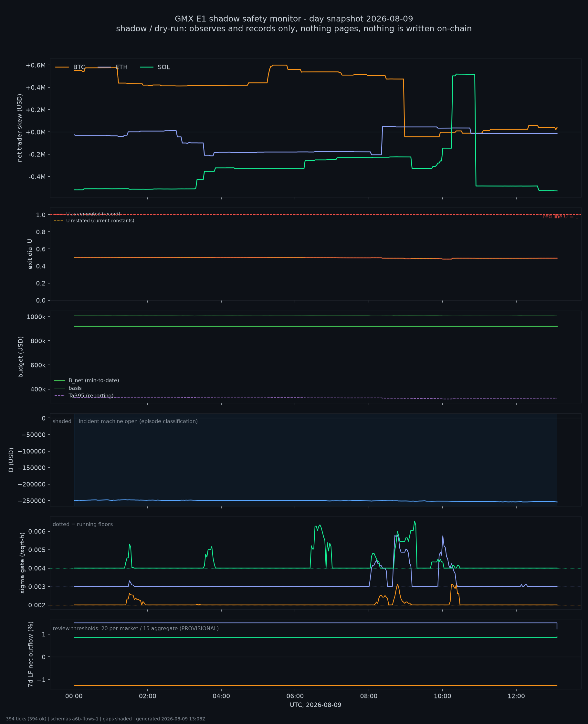The height and width of the screenshot is (724, 588).
Task: Click the '1.0' exit dial tick
Action: click(x=41, y=215)
